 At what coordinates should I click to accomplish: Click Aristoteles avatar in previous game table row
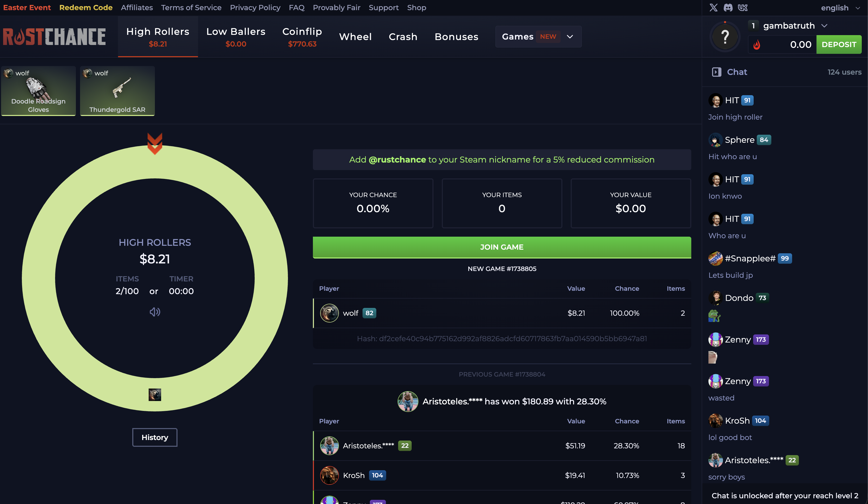point(329,446)
